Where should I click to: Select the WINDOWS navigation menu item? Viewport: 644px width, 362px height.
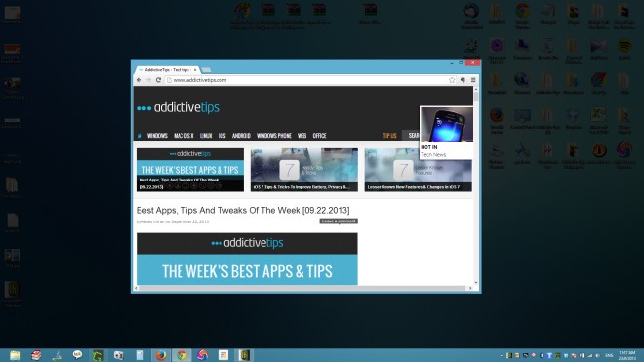pyautogui.click(x=157, y=136)
